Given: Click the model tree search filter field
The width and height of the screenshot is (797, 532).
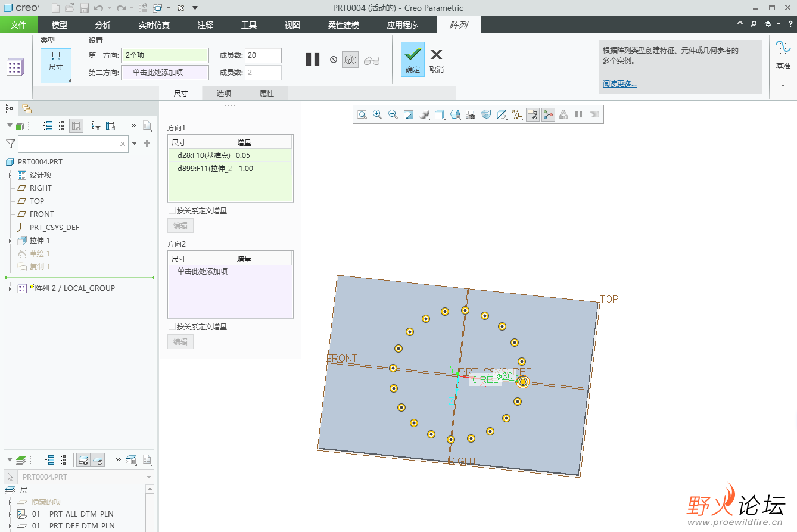Looking at the screenshot, I should (73, 144).
